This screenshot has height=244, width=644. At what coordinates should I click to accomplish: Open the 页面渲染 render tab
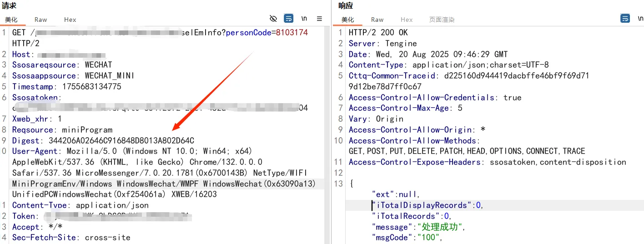tap(442, 20)
